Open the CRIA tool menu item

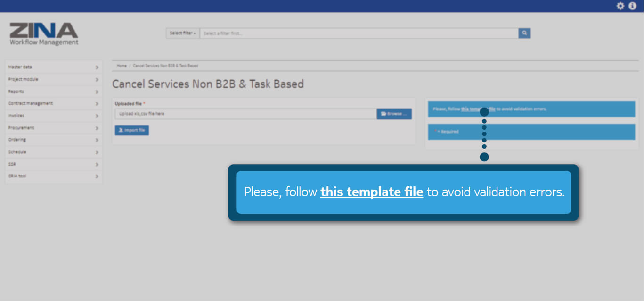pos(53,176)
